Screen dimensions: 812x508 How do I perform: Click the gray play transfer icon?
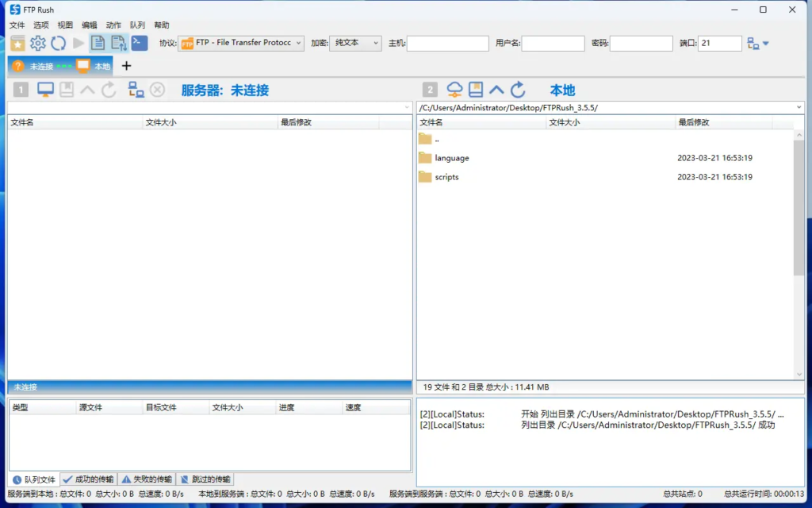(79, 44)
